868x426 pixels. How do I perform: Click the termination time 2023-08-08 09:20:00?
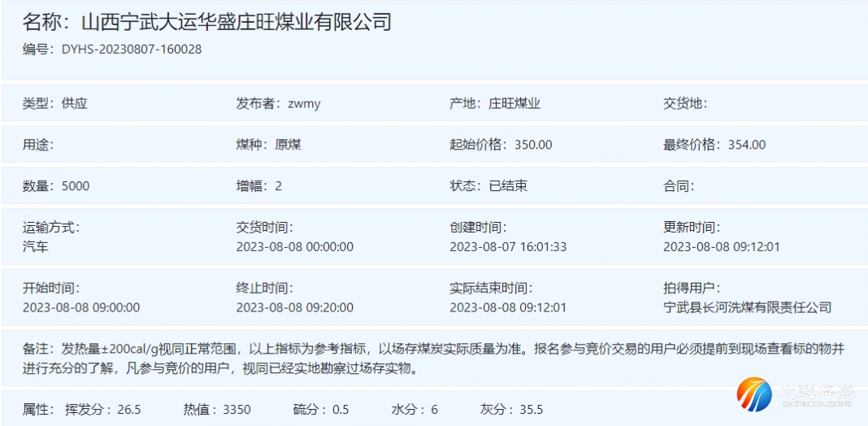[x=294, y=307]
